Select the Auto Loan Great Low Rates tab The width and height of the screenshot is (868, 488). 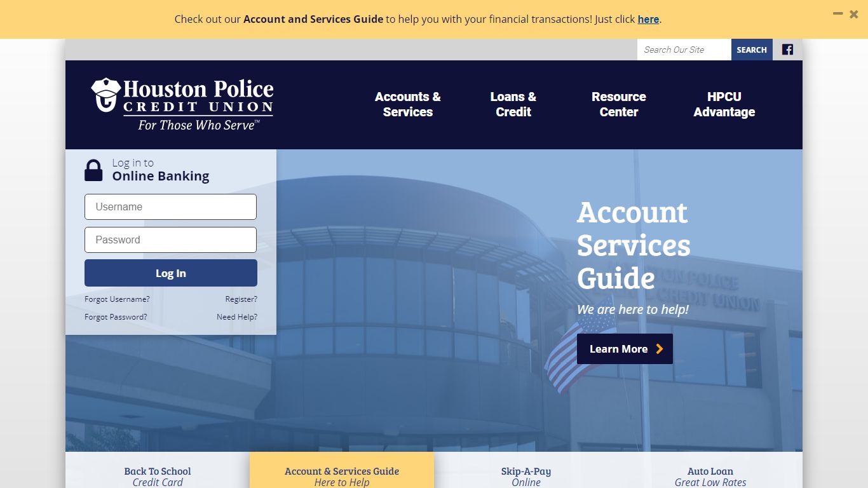coord(710,470)
